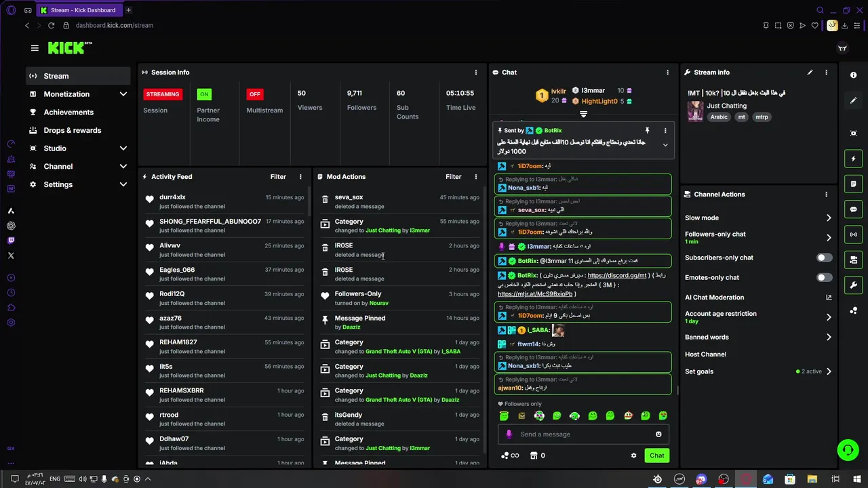The image size is (868, 488).
Task: Insert the first green halo emote
Action: 504,415
